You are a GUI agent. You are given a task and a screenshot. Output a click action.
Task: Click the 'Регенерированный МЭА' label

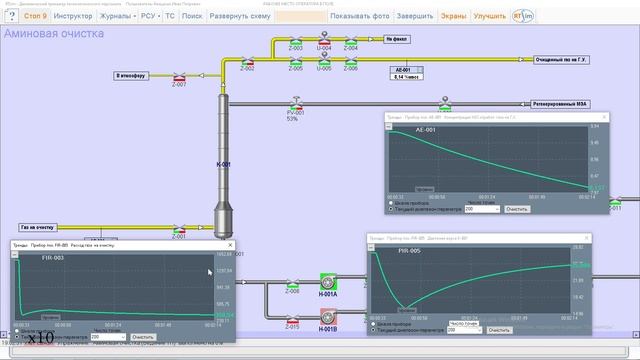point(560,104)
